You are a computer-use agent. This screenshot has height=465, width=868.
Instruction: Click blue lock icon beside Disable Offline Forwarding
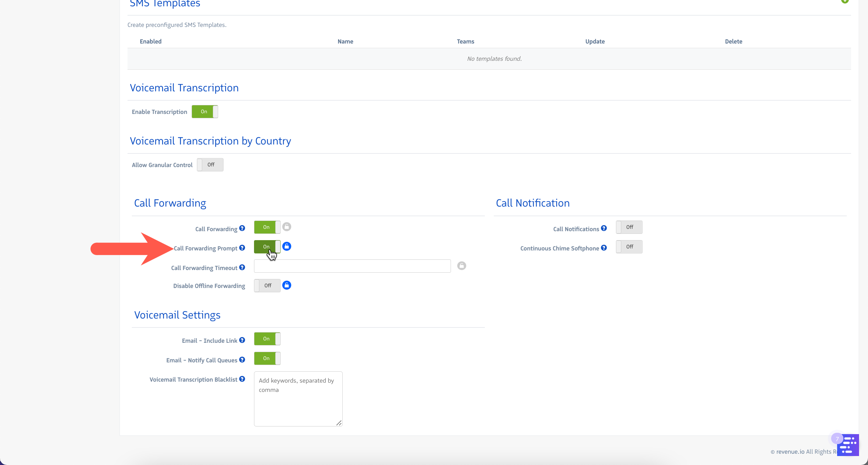287,285
